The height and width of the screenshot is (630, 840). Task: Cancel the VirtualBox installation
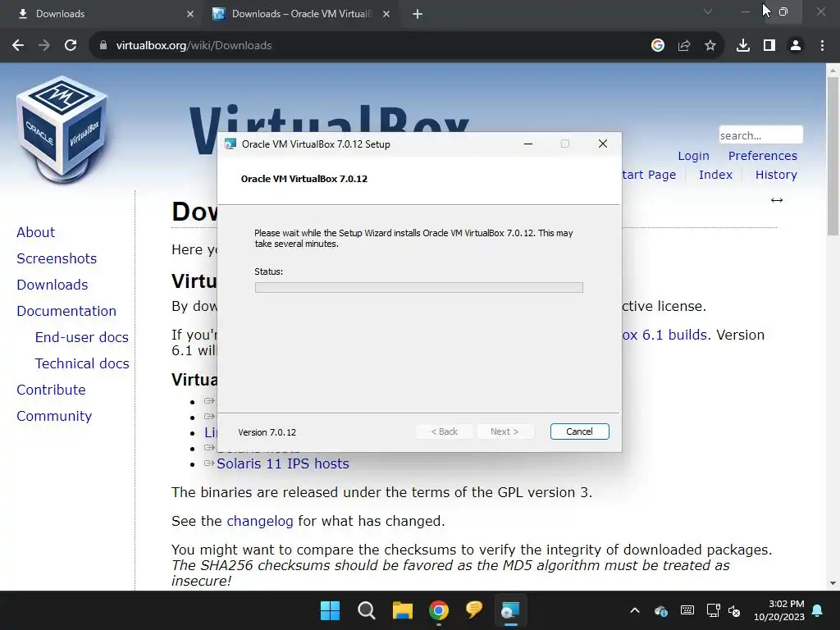580,431
